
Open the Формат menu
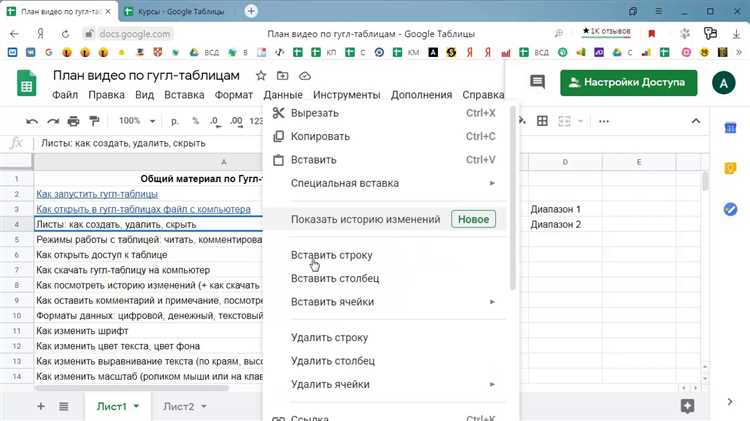tap(234, 95)
